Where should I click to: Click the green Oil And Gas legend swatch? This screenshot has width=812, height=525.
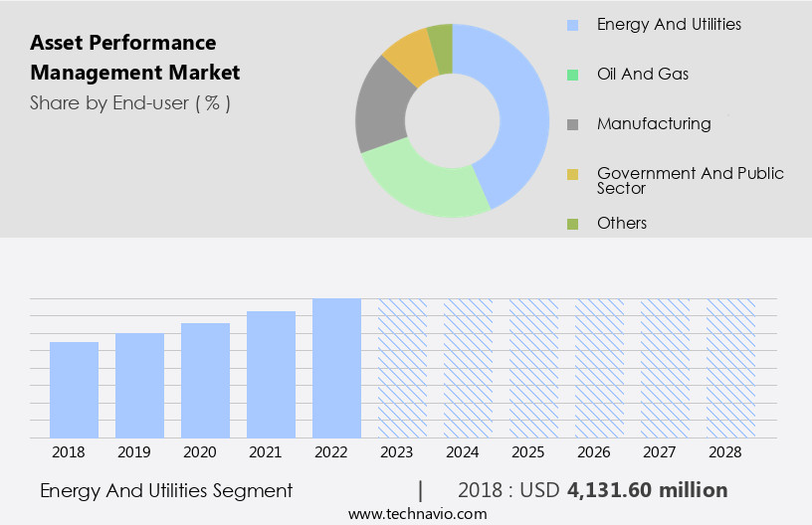(572, 75)
